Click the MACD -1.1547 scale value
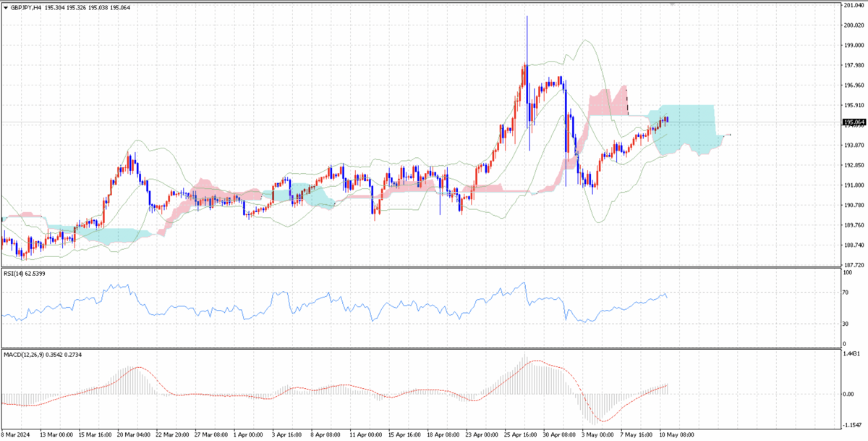 click(x=854, y=426)
